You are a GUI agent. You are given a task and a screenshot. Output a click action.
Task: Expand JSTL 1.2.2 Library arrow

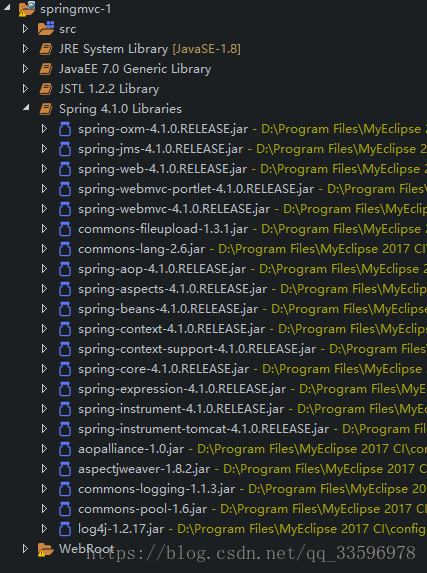click(x=25, y=89)
